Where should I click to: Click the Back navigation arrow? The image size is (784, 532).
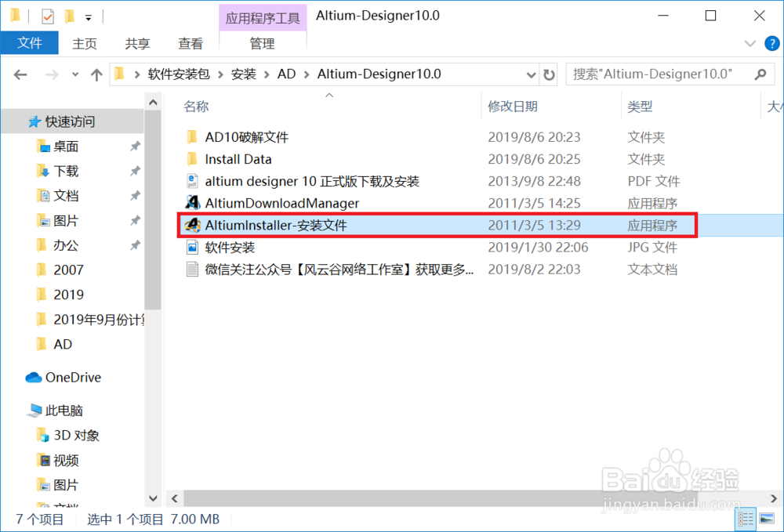pos(20,74)
